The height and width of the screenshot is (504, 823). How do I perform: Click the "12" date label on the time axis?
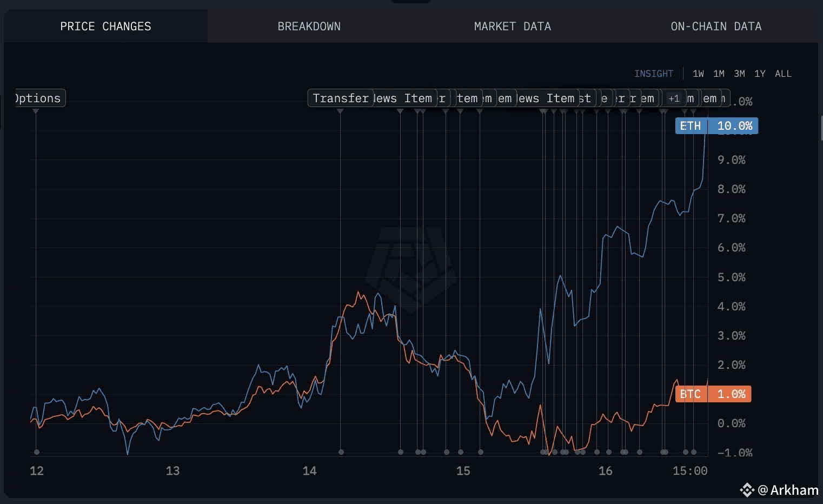tap(37, 470)
